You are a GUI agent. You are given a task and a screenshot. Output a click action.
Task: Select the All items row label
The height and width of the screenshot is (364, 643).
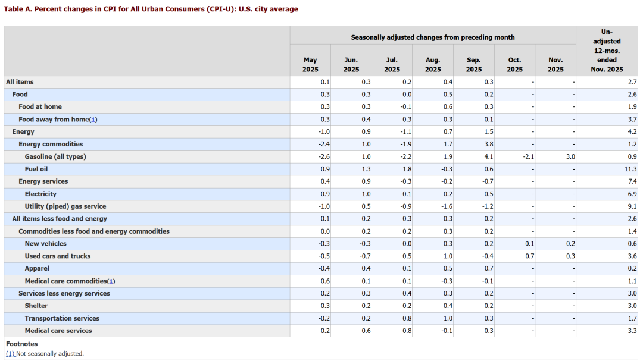coord(20,82)
